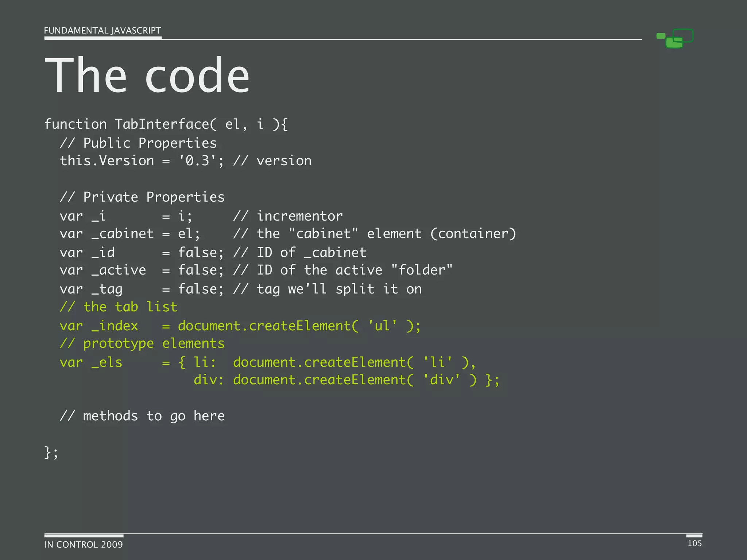This screenshot has height=560, width=747.
Task: Click the highlighted '// the tab list' comment
Action: pyautogui.click(x=119, y=307)
